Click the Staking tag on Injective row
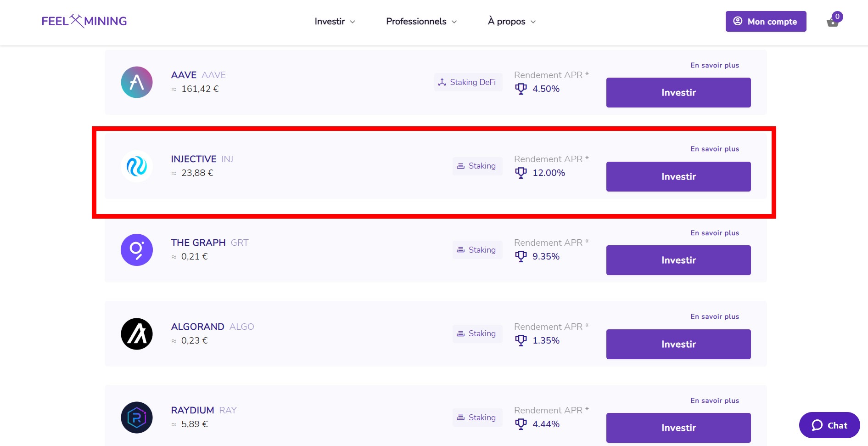Viewport: 868px width, 446px height. [477, 166]
